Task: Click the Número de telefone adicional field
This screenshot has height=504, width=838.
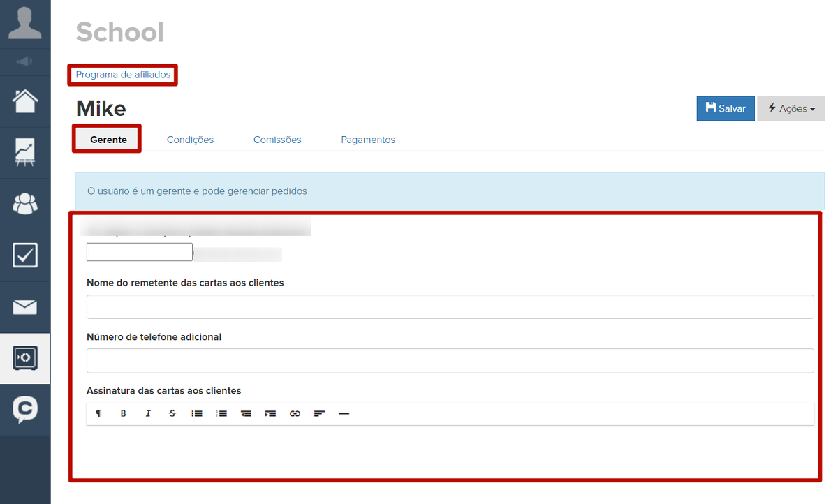Action: (x=450, y=361)
